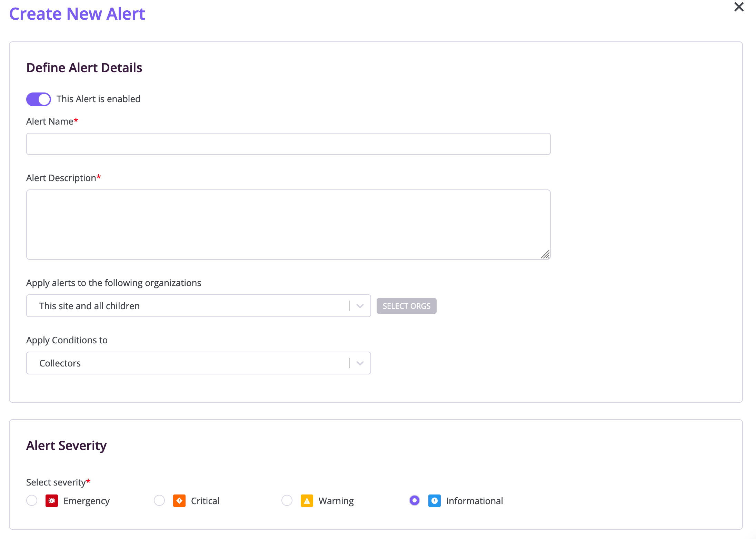Screen dimensions: 756x539
Task: Click the orange Critical severity icon
Action: tap(179, 501)
